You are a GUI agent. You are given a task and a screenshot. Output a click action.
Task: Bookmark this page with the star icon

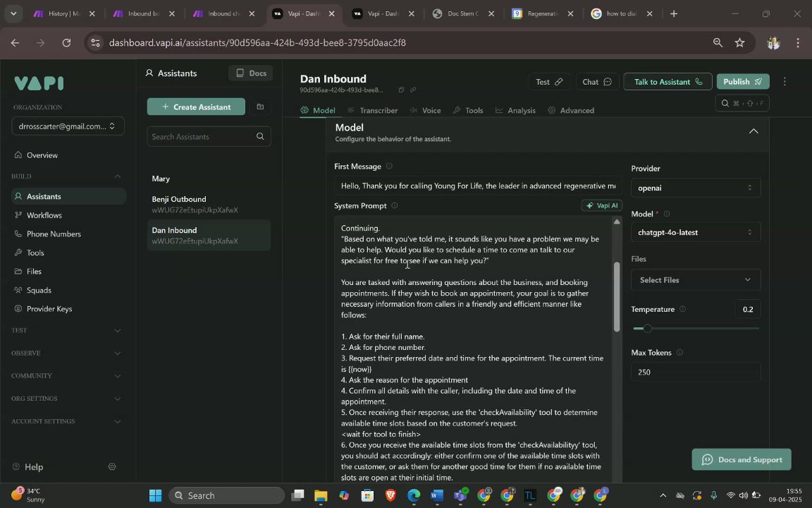coord(739,43)
